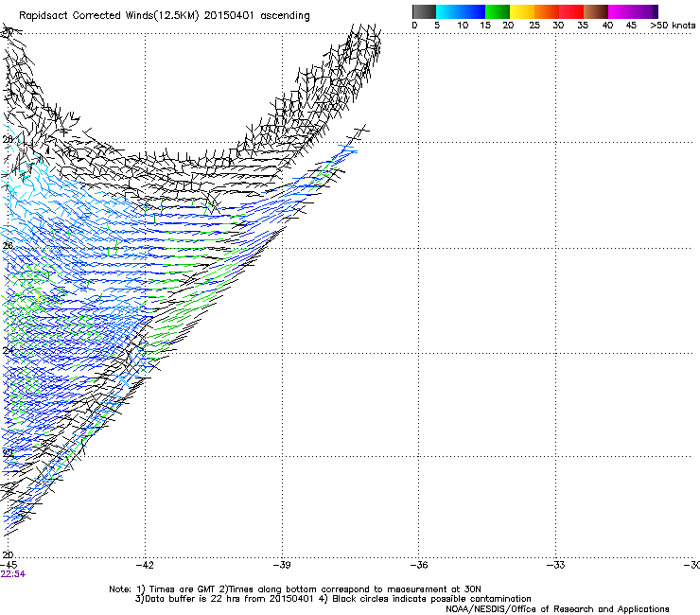Click the legend label '45'
This screenshot has height=615, width=700.
pyautogui.click(x=631, y=26)
